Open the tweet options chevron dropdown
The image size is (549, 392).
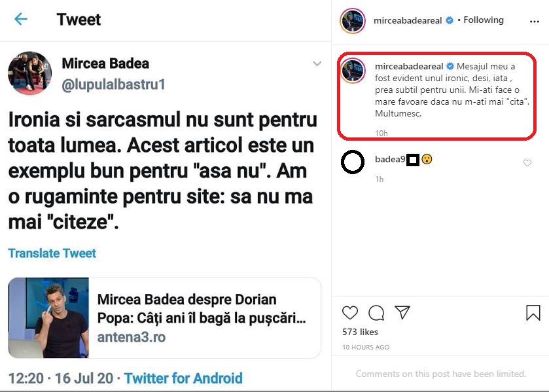coord(317,63)
